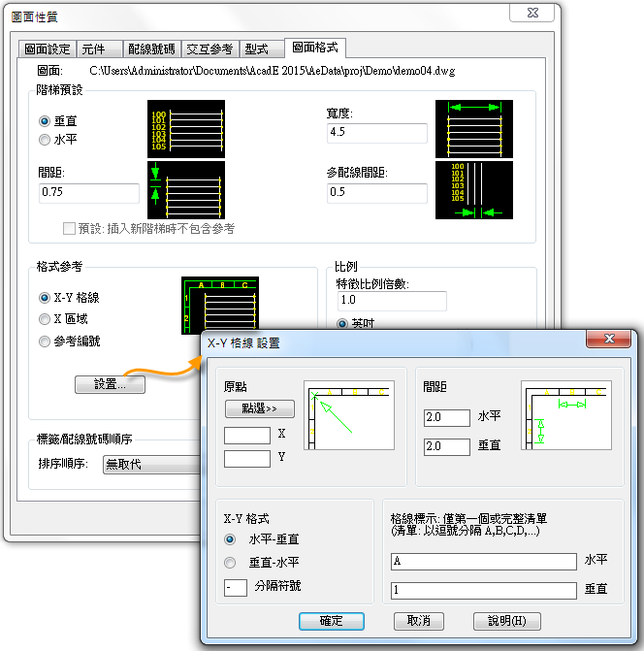Select the X 區域 format reference option
644x651 pixels.
45,319
